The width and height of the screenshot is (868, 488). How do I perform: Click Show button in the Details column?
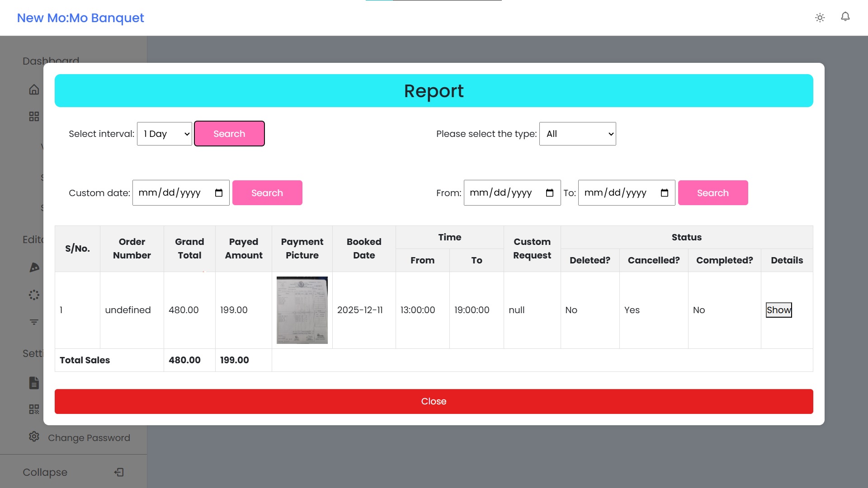pyautogui.click(x=778, y=310)
